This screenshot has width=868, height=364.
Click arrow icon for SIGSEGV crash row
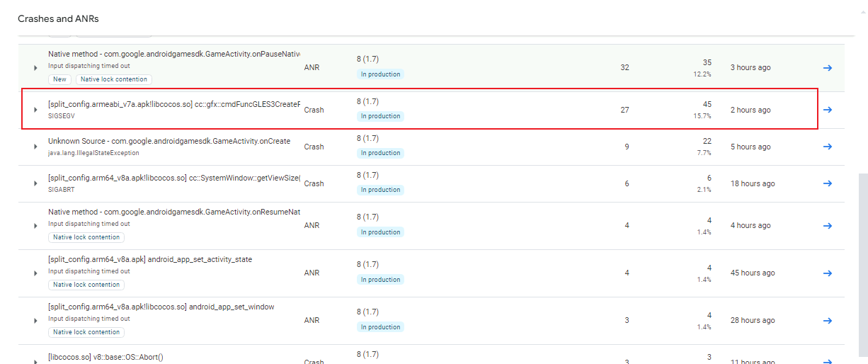[827, 110]
